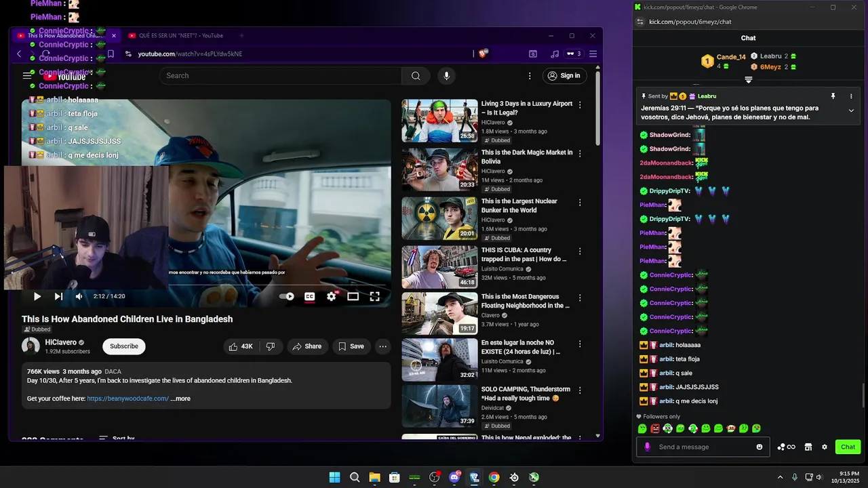This screenshot has width=868, height=488.
Task: Open options for Luxury Airport video
Action: [x=580, y=105]
